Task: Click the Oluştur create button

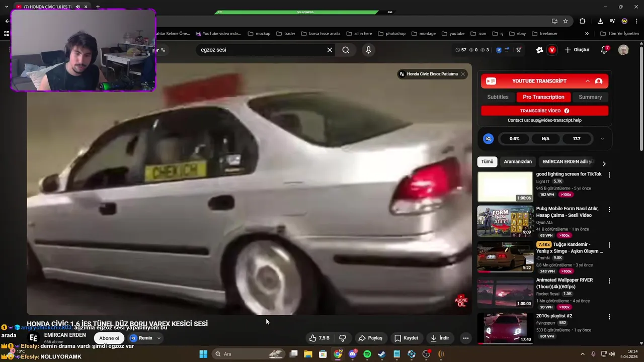Action: tap(577, 50)
